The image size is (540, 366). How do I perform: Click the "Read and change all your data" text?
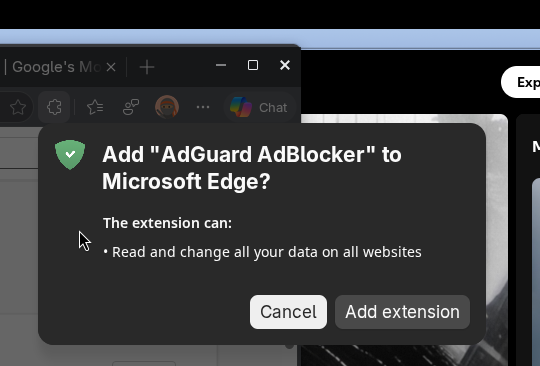pos(267,252)
